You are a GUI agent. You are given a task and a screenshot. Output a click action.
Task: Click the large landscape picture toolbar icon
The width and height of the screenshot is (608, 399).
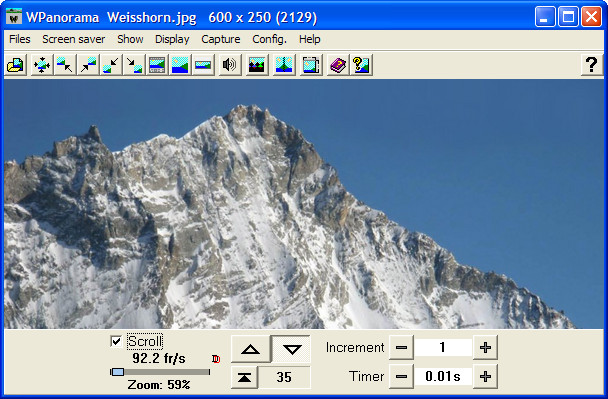[x=180, y=65]
